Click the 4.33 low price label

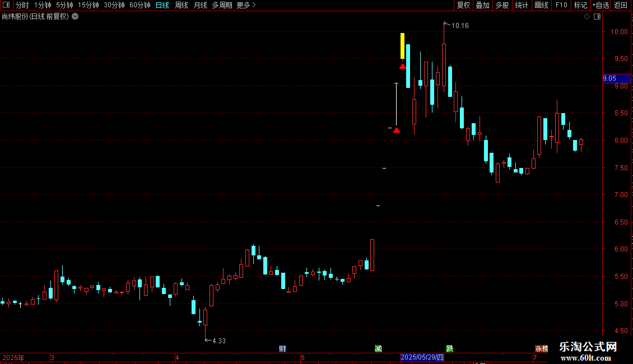pyautogui.click(x=219, y=341)
